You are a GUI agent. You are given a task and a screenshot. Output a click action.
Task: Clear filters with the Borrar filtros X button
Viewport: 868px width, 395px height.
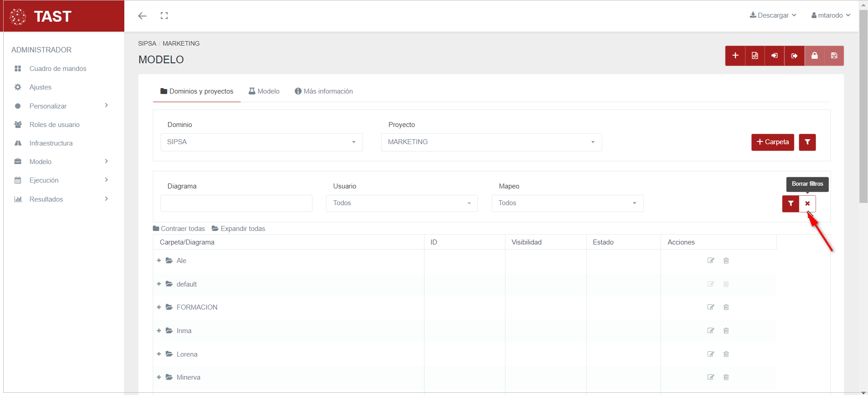click(x=807, y=203)
